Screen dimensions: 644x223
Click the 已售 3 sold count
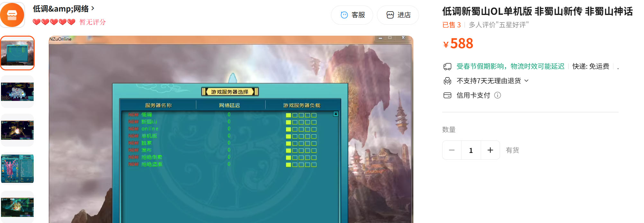[452, 25]
